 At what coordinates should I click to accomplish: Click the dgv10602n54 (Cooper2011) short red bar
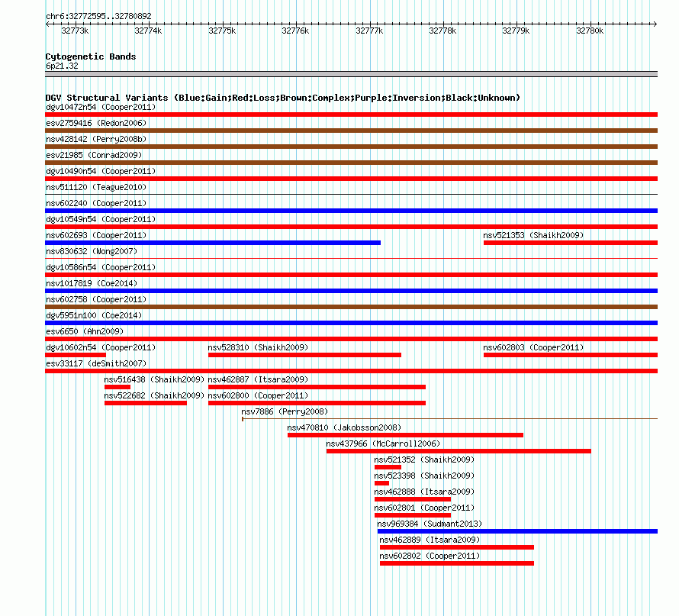coord(76,355)
